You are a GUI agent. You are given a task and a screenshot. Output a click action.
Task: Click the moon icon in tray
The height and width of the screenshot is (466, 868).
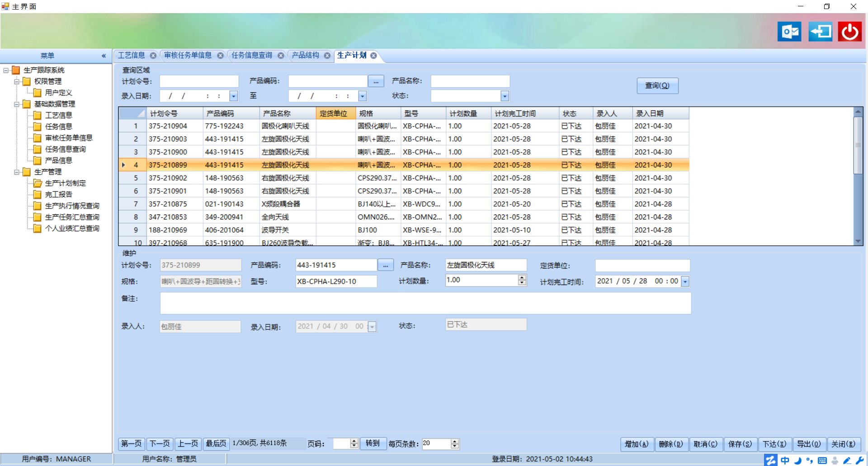pos(797,461)
